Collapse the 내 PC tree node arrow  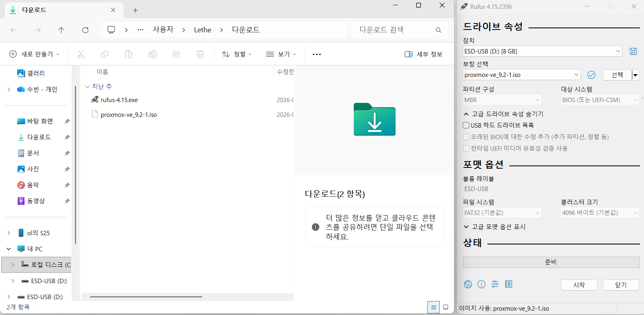pyautogui.click(x=9, y=249)
